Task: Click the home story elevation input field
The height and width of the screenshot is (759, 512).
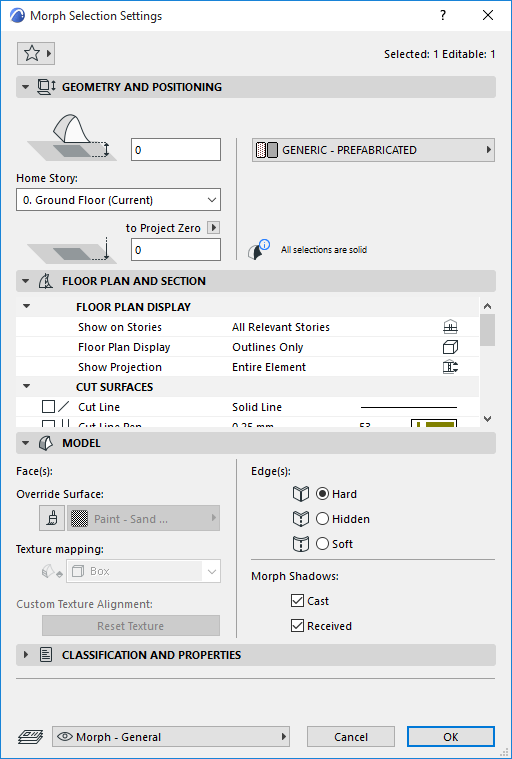Action: pos(176,150)
